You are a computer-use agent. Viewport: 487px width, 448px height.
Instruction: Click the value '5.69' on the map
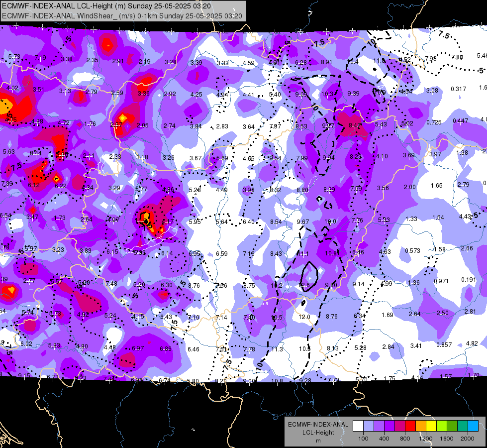pyautogui.click(x=222, y=158)
